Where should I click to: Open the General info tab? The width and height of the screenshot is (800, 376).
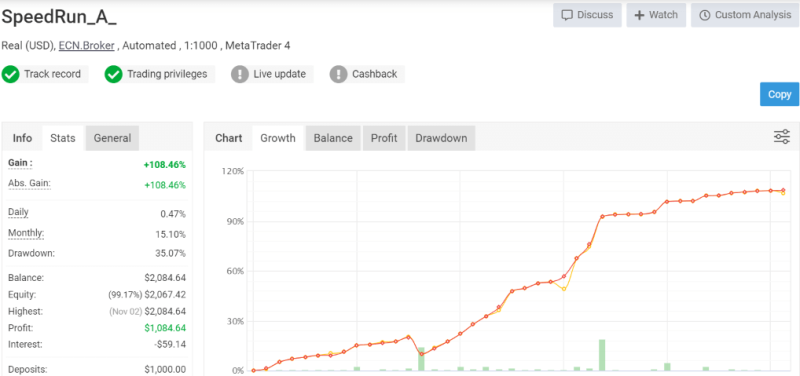pos(112,138)
